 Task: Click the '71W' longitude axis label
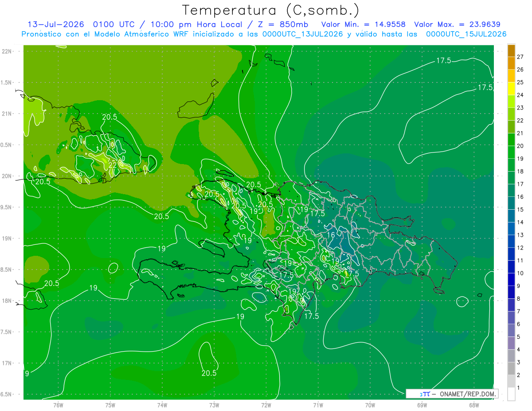click(x=318, y=405)
